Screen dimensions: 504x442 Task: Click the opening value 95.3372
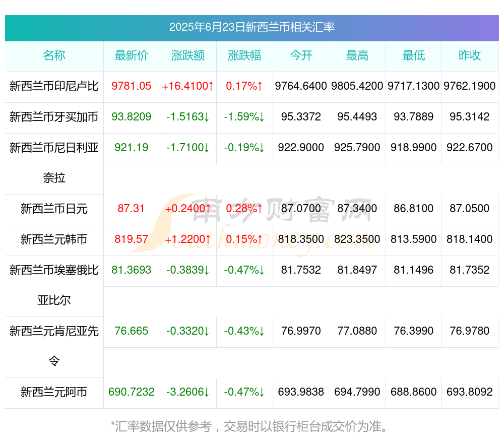301,117
